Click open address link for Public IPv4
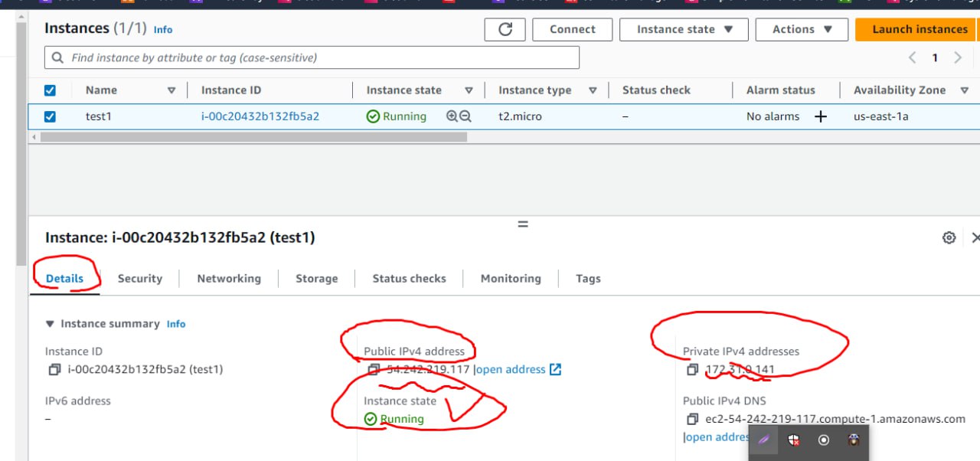 pyautogui.click(x=511, y=369)
